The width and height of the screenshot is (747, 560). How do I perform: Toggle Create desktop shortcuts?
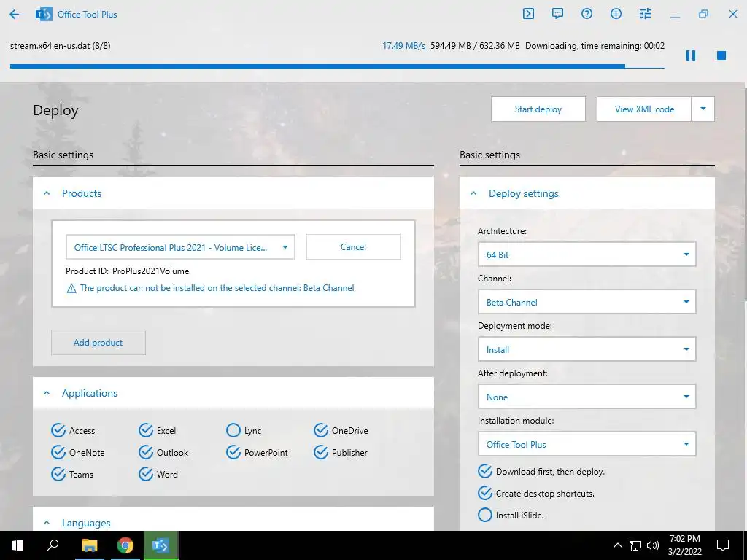click(x=485, y=494)
